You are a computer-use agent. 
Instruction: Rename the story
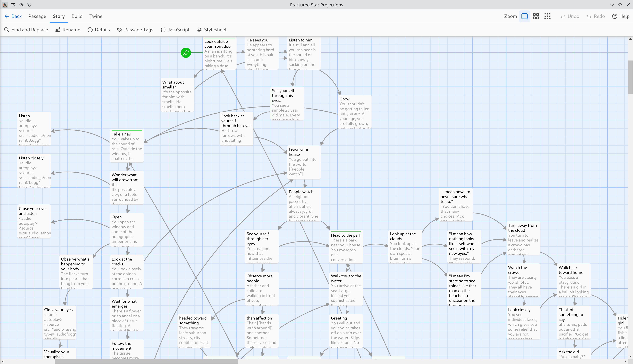pos(68,30)
